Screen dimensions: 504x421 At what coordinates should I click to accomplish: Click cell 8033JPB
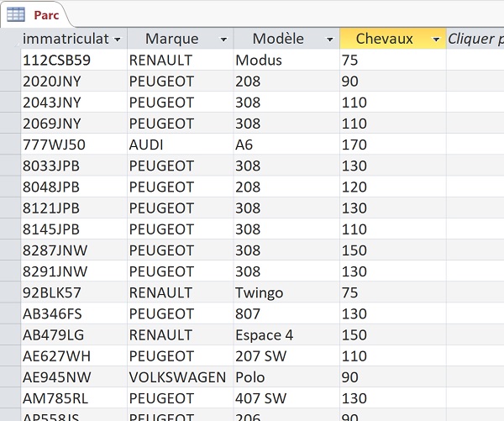74,166
